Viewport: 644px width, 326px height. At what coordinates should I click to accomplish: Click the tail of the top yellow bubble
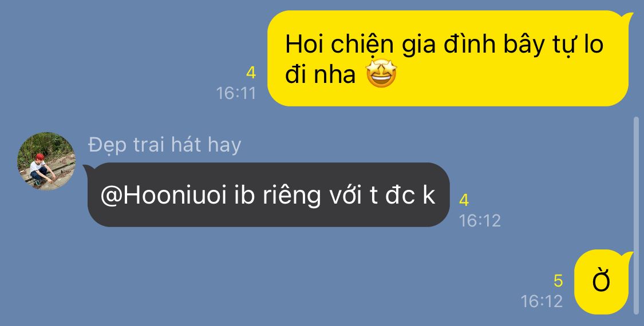click(x=629, y=17)
